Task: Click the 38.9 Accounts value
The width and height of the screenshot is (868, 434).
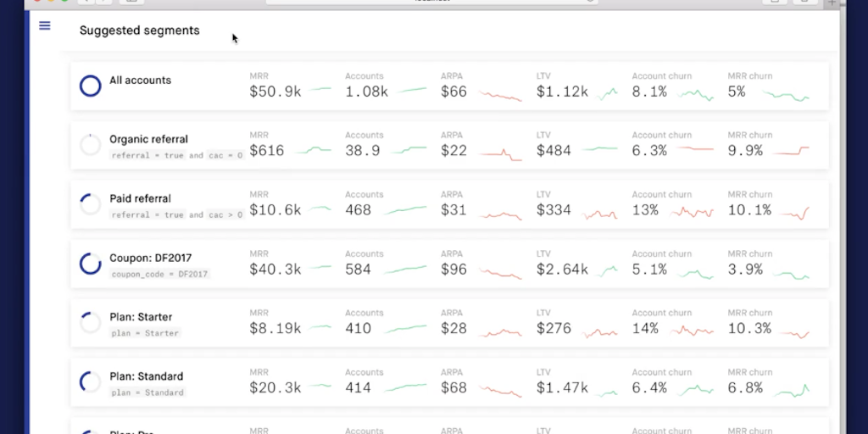Action: [x=363, y=151]
